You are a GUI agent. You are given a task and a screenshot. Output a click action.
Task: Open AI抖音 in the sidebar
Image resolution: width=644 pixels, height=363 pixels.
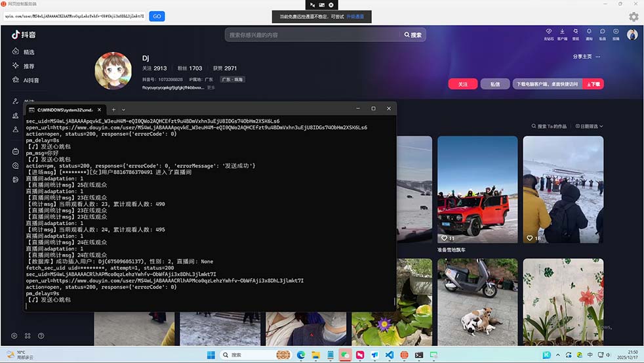point(26,80)
